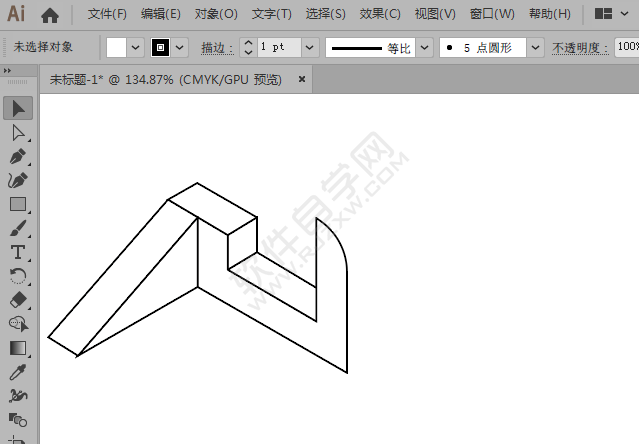
Task: Open the 文字(T) menu
Action: point(271,14)
